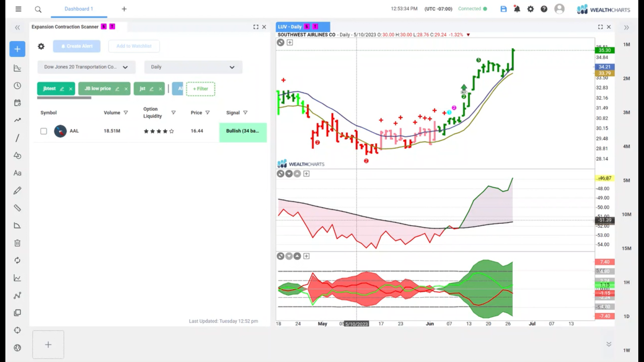Maximize the LUV chart panel
The height and width of the screenshot is (362, 644).
600,27
